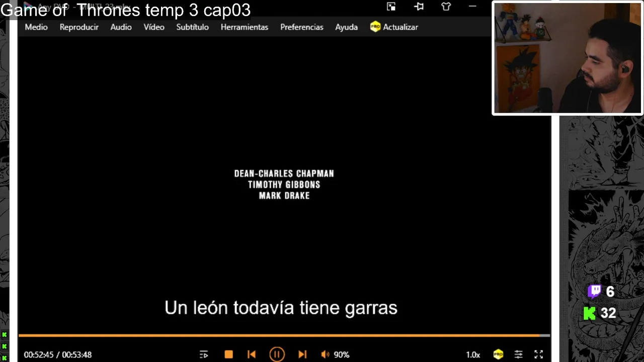Open the effects and adjustments sliders icon
The height and width of the screenshot is (362, 644).
tap(518, 354)
